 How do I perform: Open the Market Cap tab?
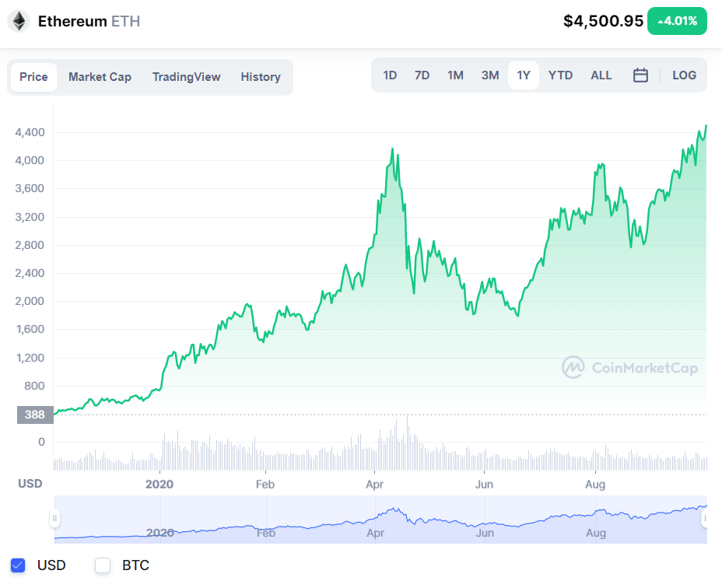coord(100,77)
